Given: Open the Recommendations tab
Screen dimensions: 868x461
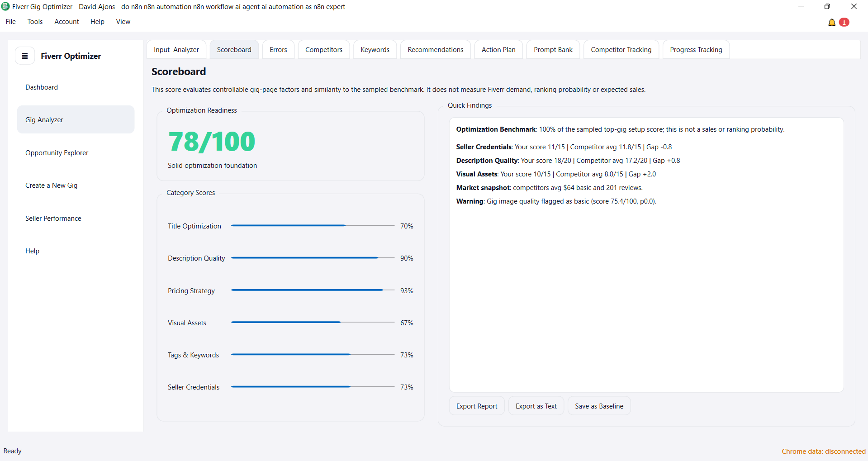Looking at the screenshot, I should point(436,50).
